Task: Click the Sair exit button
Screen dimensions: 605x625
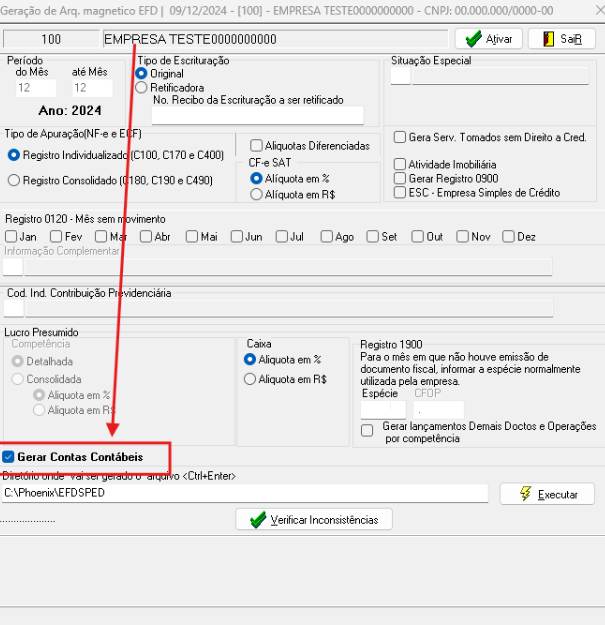Action: pyautogui.click(x=562, y=39)
